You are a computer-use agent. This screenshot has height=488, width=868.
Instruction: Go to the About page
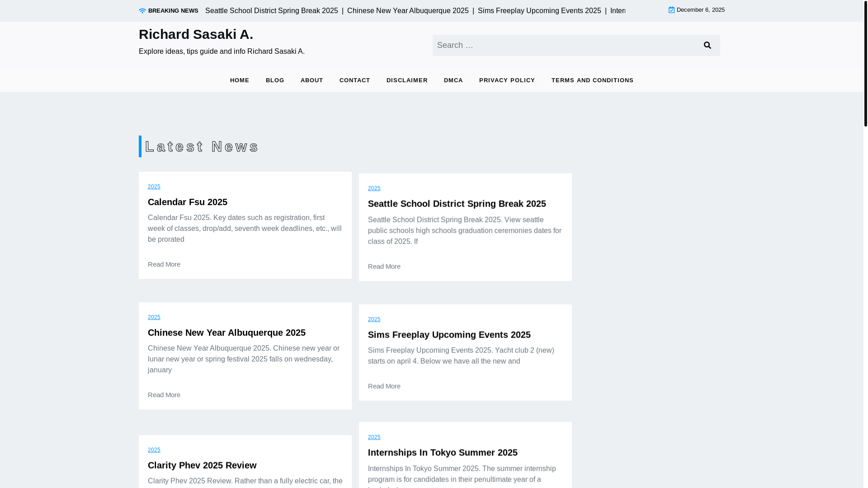tap(312, 80)
